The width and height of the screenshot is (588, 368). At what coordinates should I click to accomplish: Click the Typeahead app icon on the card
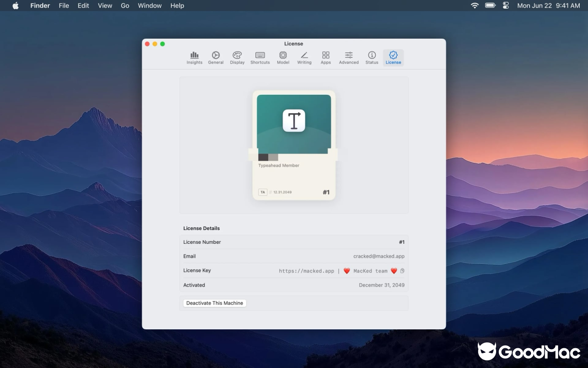point(294,121)
